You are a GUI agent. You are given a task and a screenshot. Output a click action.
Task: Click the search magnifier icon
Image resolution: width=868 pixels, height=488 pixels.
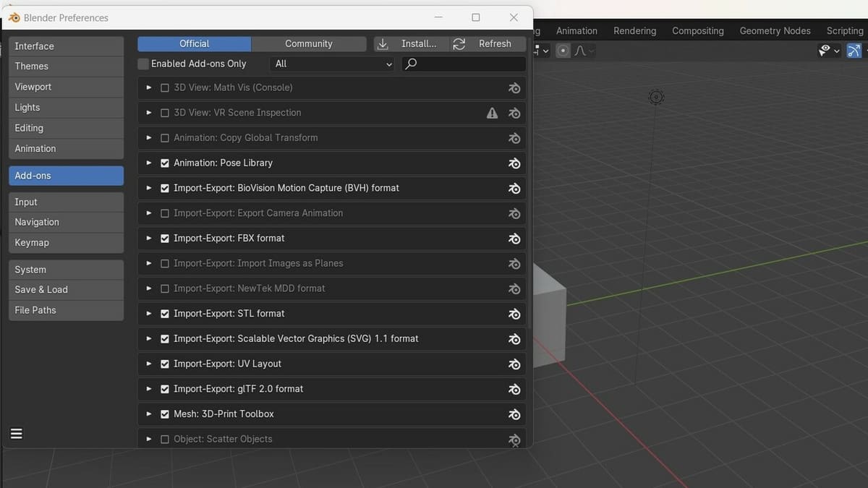(x=411, y=64)
